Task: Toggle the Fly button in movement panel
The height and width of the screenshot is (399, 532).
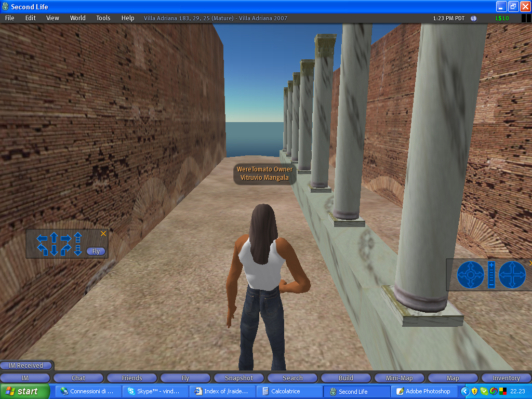Action: [x=96, y=251]
